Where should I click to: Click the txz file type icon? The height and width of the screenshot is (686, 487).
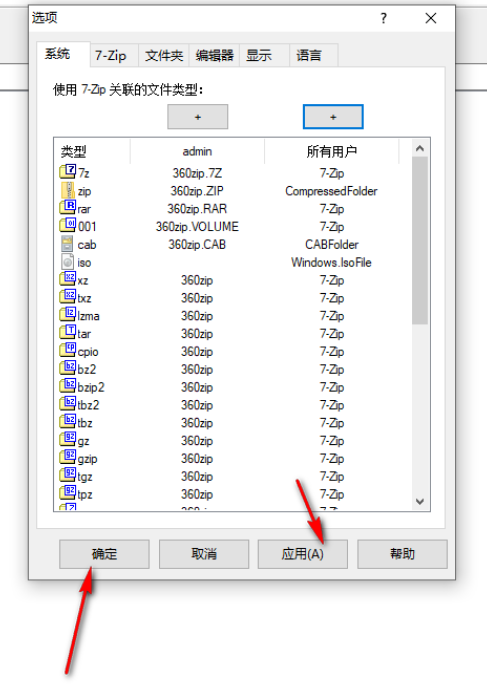click(x=67, y=298)
